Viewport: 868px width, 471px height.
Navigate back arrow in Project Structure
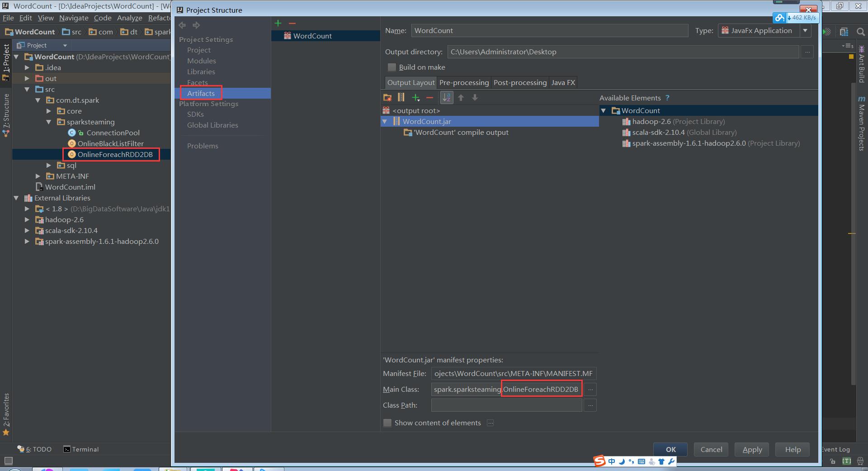pos(182,25)
